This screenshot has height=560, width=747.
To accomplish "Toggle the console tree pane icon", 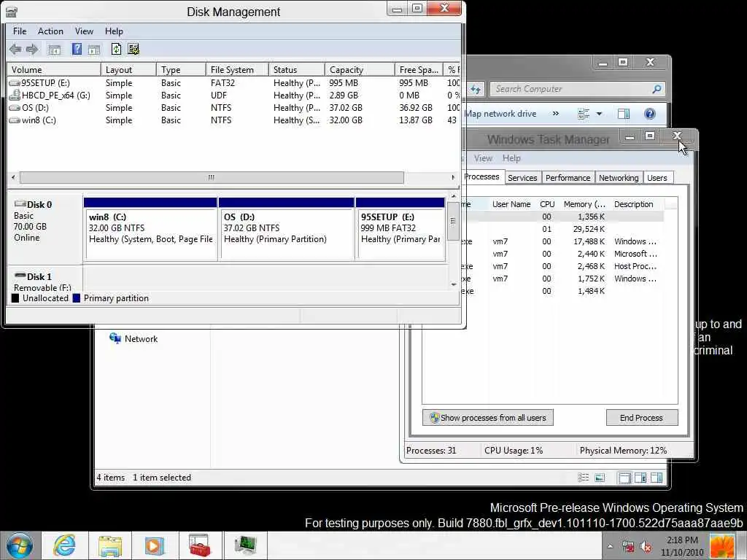I will [x=54, y=49].
